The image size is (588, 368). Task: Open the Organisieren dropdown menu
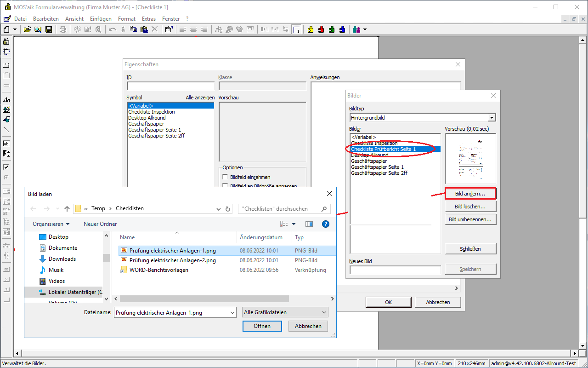(x=51, y=224)
